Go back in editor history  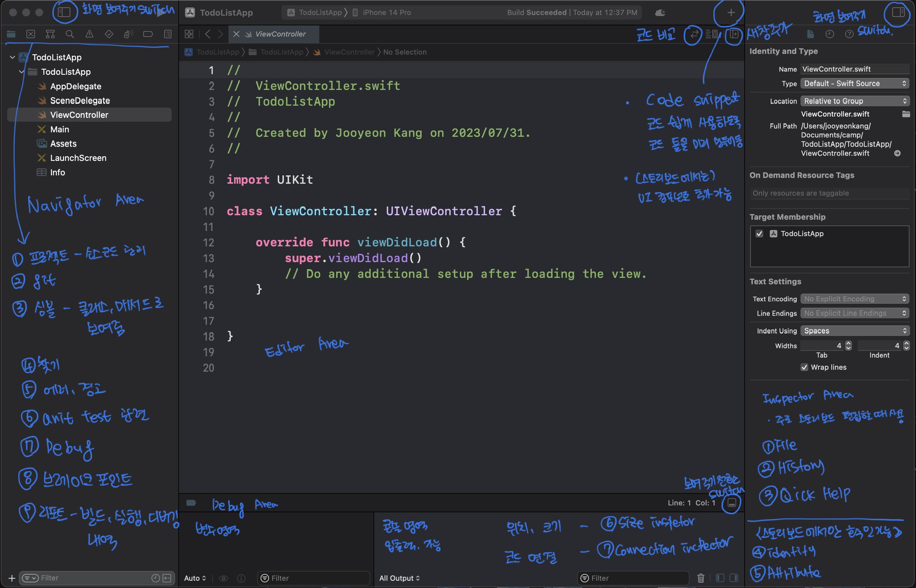tap(208, 34)
